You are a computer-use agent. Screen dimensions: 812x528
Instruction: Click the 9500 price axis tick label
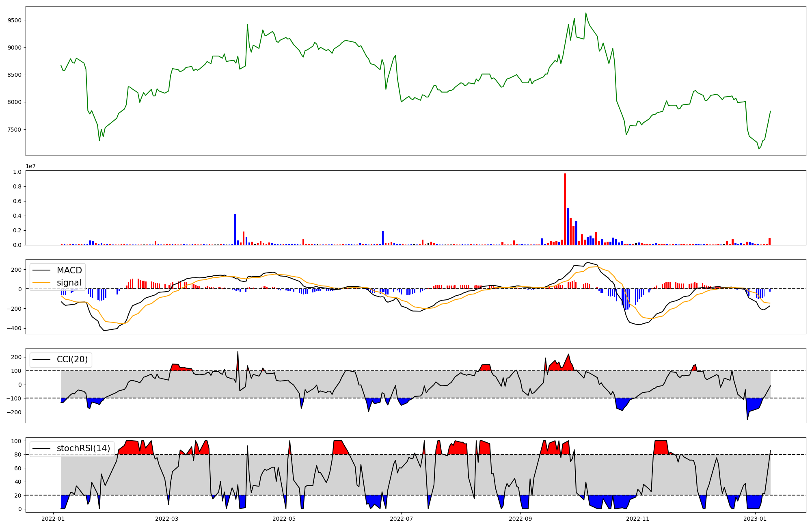coord(15,20)
